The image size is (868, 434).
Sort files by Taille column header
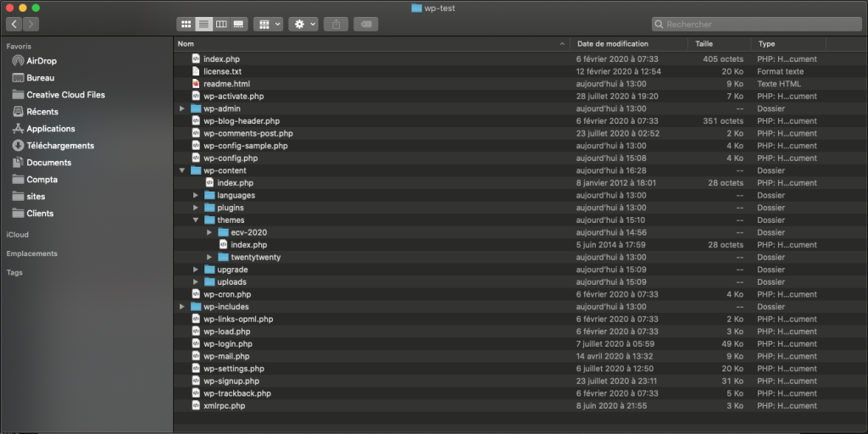click(x=704, y=43)
